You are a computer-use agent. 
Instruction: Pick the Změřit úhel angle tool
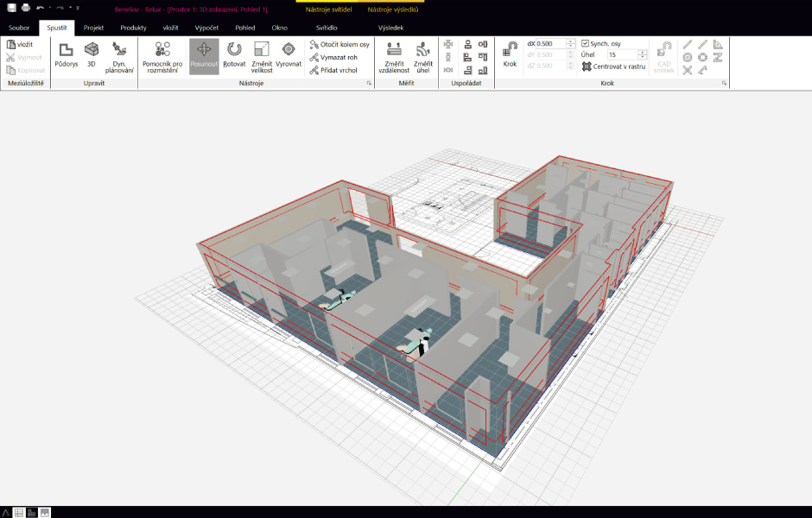point(423,55)
